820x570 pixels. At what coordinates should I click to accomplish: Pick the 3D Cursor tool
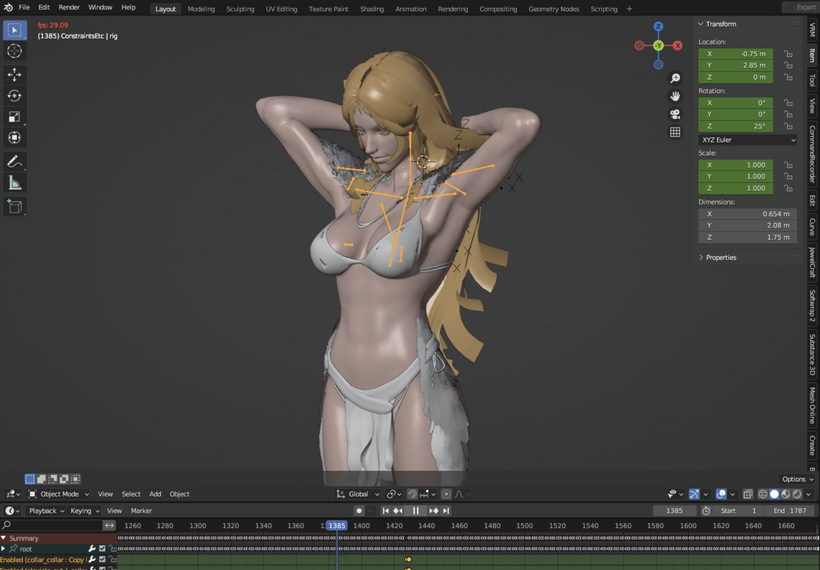[15, 51]
